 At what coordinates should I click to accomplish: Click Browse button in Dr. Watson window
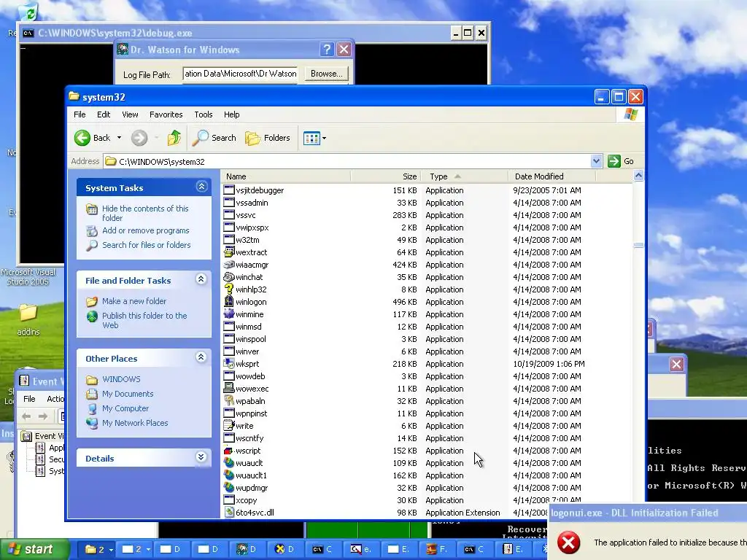point(326,74)
